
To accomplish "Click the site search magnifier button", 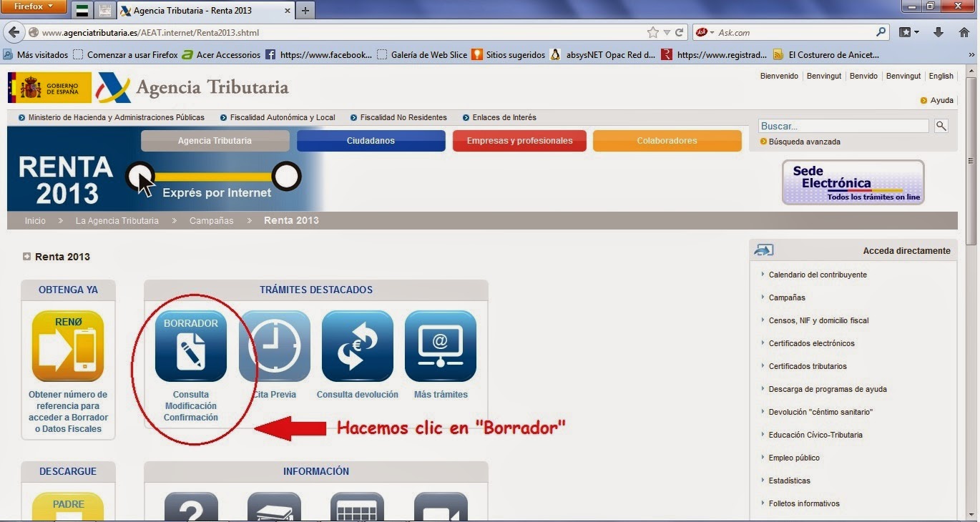I will [941, 126].
